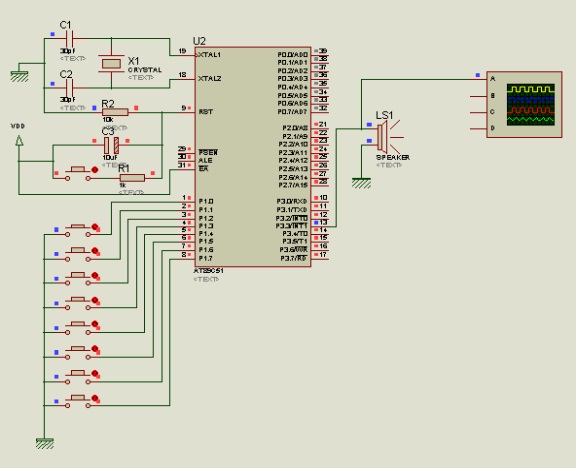Select capacitor C2 symbol
The height and width of the screenshot is (468, 576).
[70, 87]
